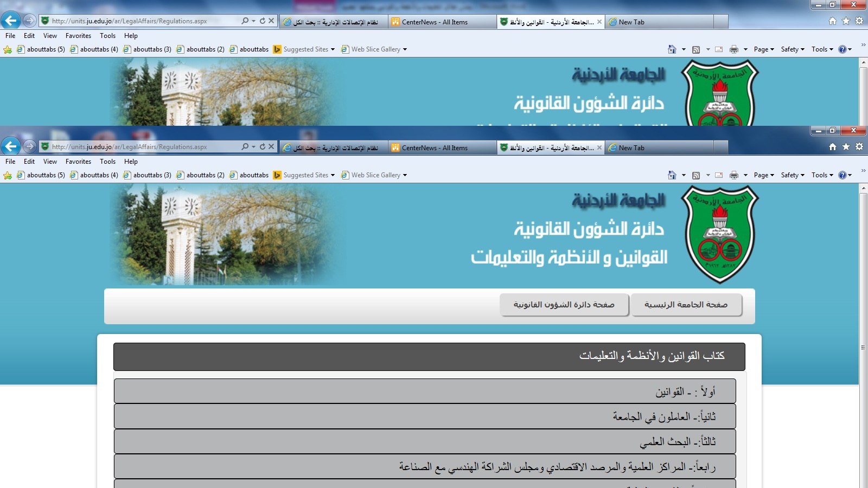Open the gear settings icon in the front window
The image size is (868, 488).
(859, 147)
